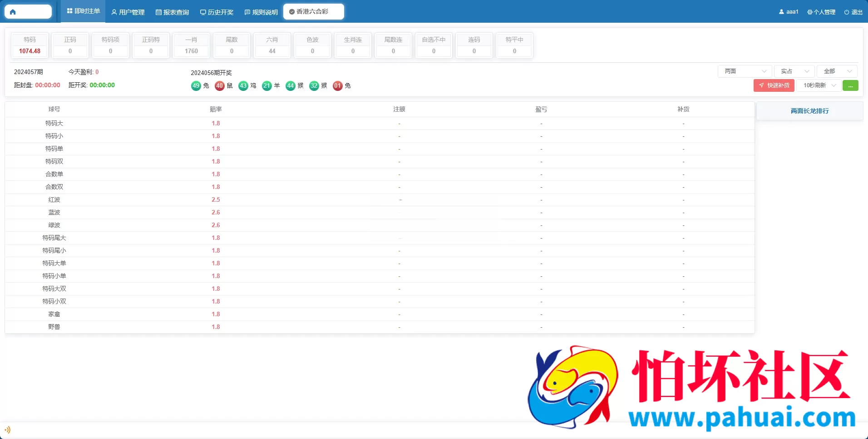This screenshot has height=439, width=868.
Task: Open the 实占 dropdown
Action: [794, 71]
